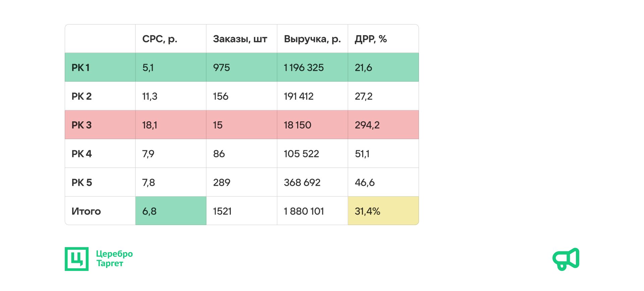
Task: Select the РК 5 row label
Action: pyautogui.click(x=82, y=182)
